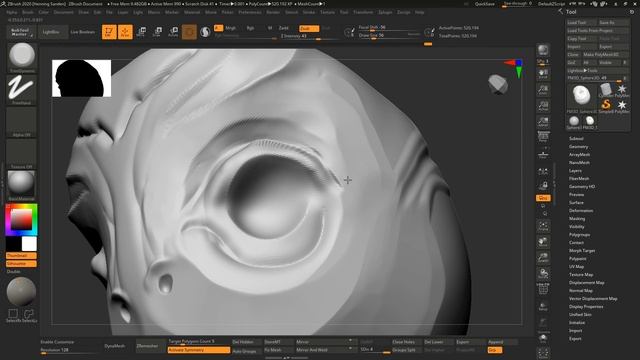Click the Z Intensity slider
Screen dimensions: 640x360
click(309, 36)
